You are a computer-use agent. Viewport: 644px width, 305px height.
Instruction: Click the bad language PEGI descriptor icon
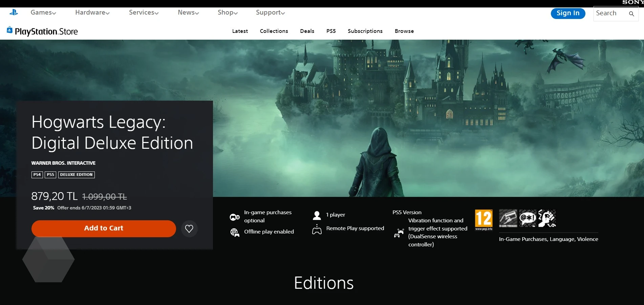[528, 218]
